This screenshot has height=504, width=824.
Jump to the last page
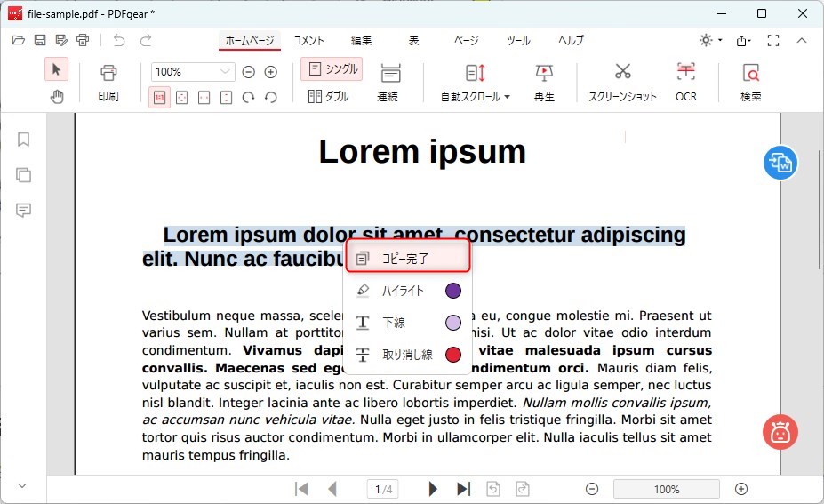tap(463, 489)
